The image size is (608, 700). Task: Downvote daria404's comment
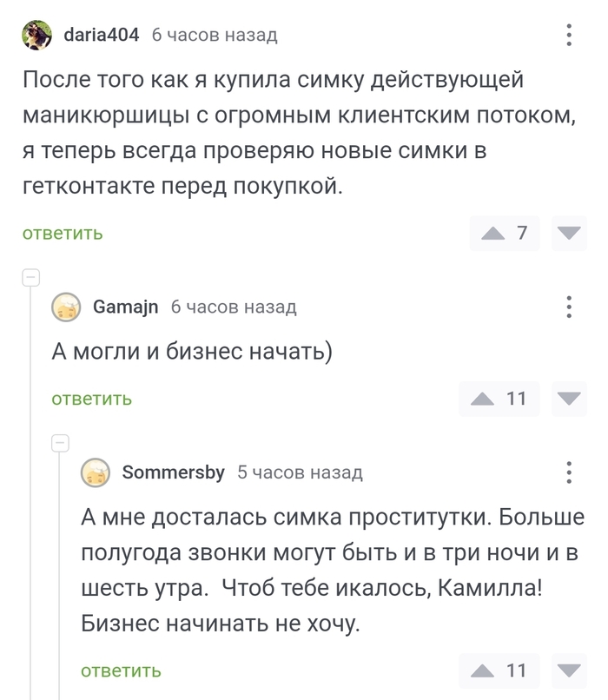coord(569,233)
